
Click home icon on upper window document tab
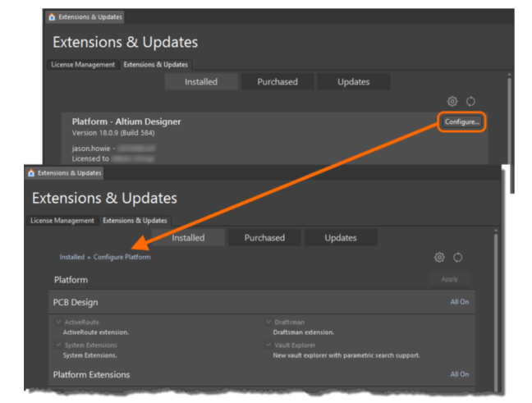pos(53,16)
